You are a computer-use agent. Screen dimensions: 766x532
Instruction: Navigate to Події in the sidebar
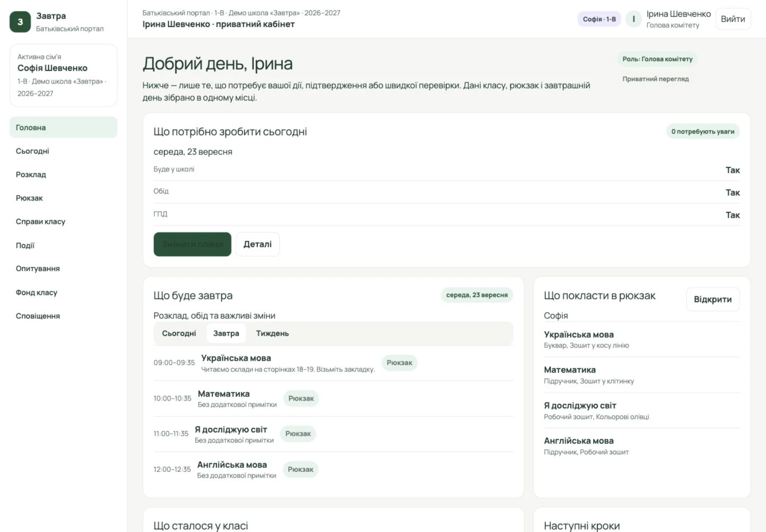point(63,245)
